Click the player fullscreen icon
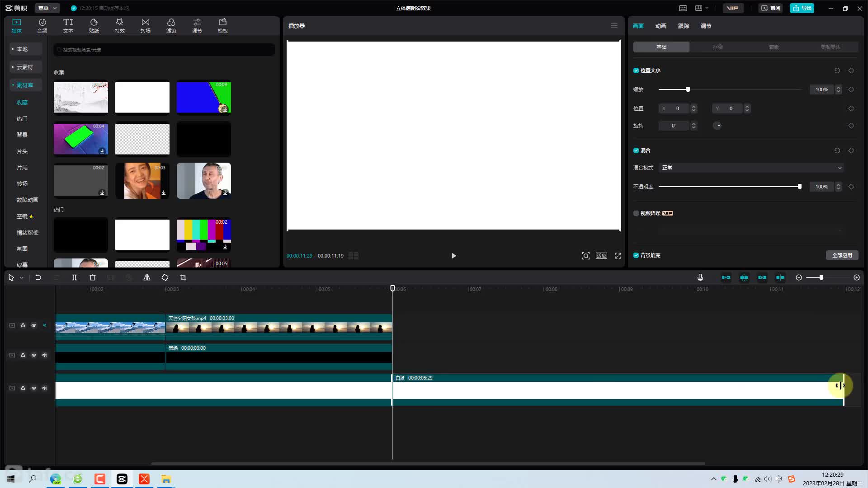Screen dimensions: 868x488 618,256
